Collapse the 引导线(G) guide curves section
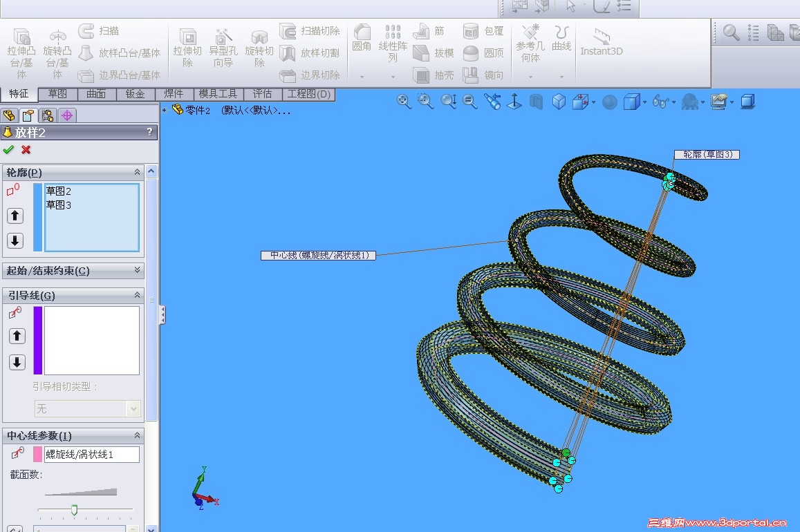This screenshot has width=800, height=532. pos(137,295)
